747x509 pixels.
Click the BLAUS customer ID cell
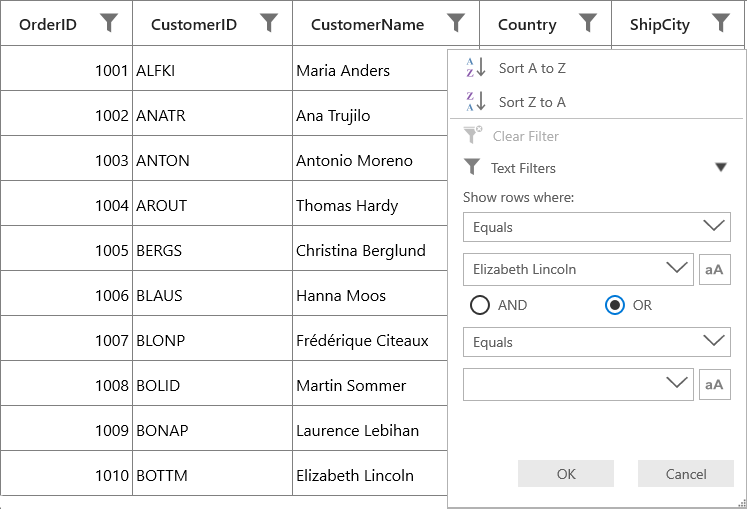click(x=212, y=293)
